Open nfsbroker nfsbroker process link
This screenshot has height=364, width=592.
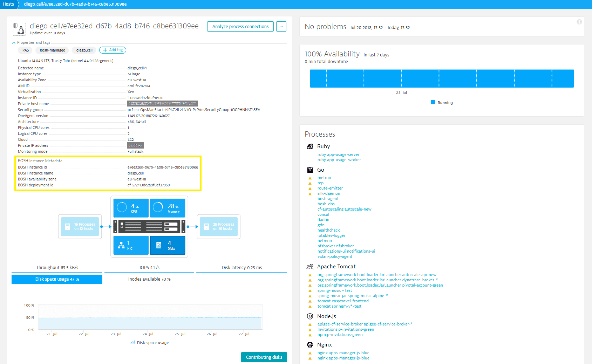[336, 246]
